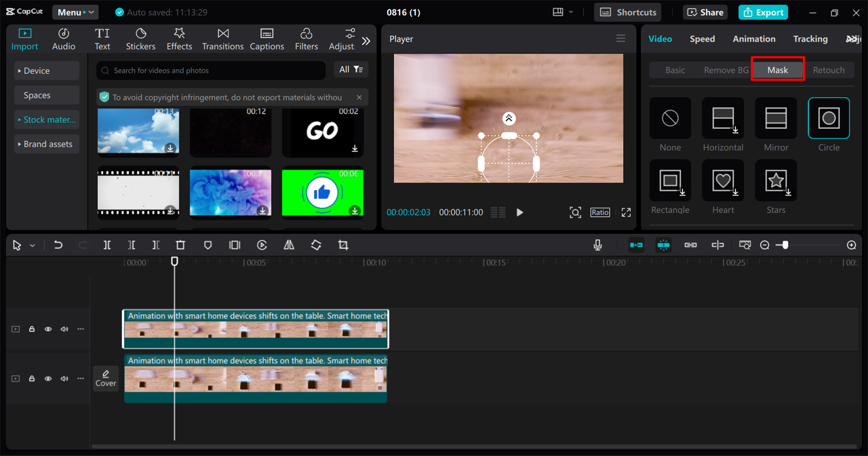
Task: Open the Transitions tab
Action: (x=223, y=39)
